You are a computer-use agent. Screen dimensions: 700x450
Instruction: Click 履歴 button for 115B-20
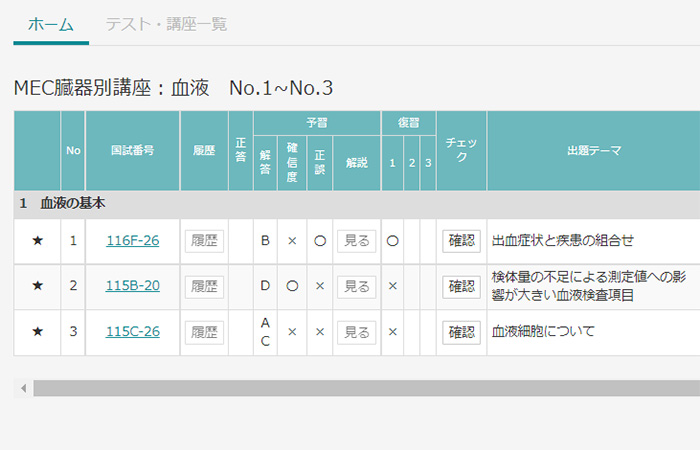[204, 286]
